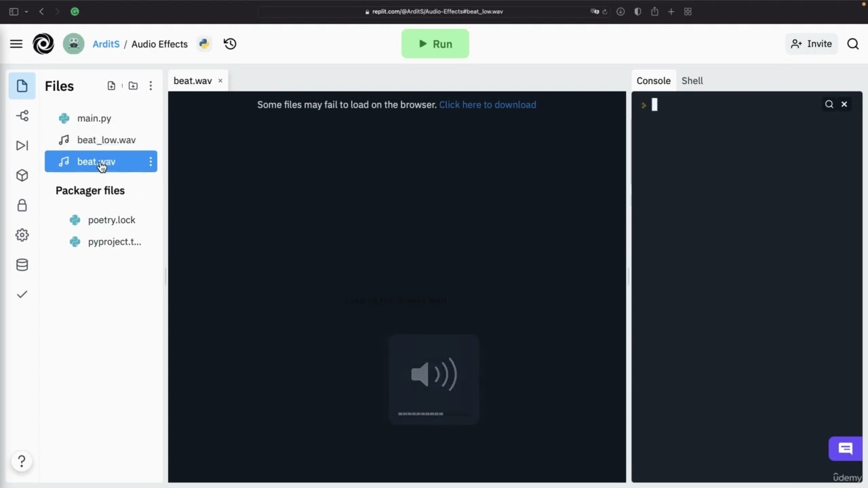Image resolution: width=868 pixels, height=488 pixels.
Task: Open the Help question mark icon
Action: pos(22,462)
